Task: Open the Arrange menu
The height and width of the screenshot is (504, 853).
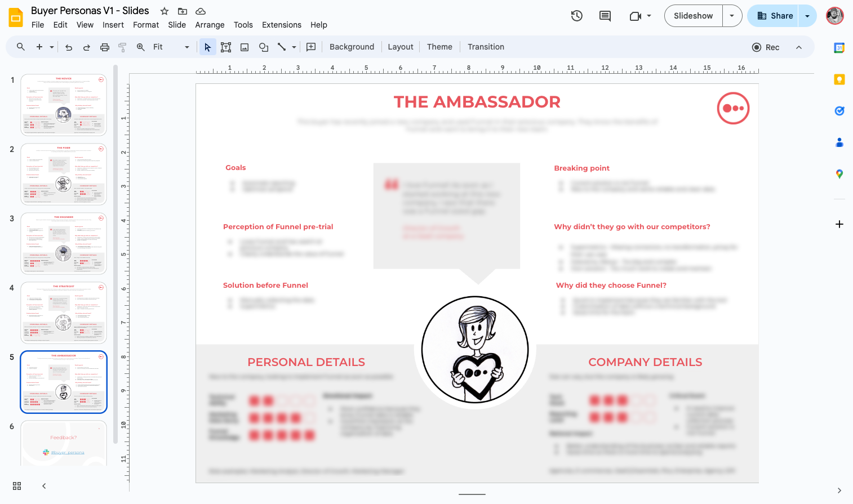Action: click(x=210, y=25)
